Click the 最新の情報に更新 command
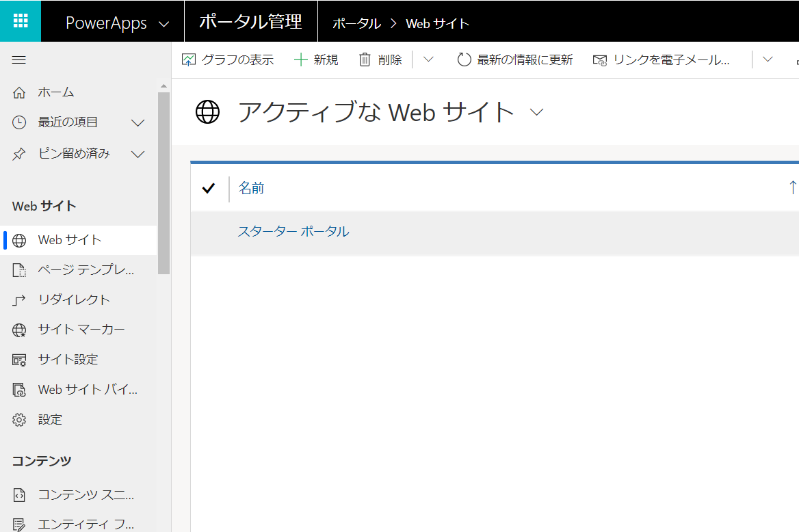Viewport: 799px width, 532px height. pyautogui.click(x=514, y=59)
